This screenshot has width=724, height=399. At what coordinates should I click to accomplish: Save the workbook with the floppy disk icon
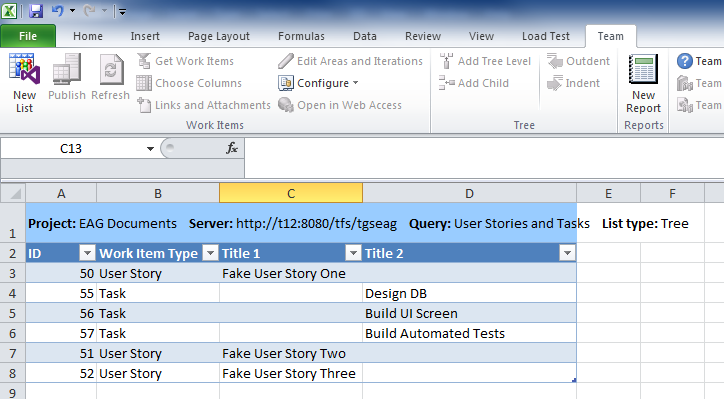[x=36, y=10]
